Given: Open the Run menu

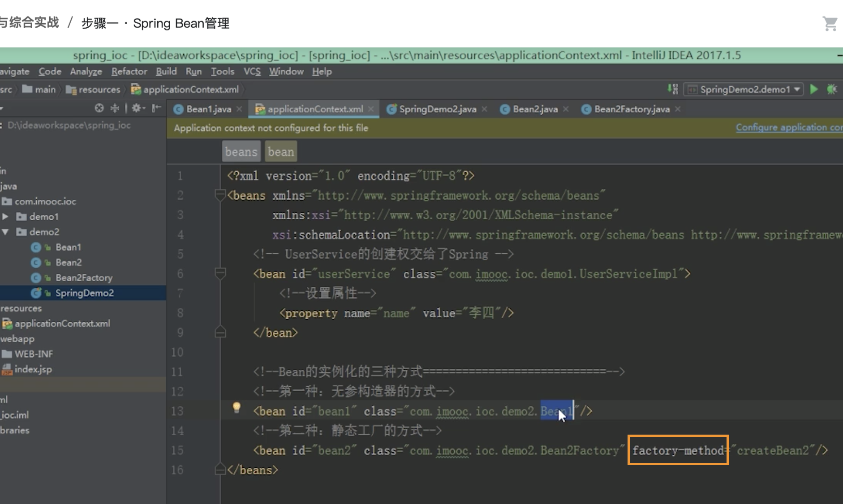Looking at the screenshot, I should tap(194, 72).
